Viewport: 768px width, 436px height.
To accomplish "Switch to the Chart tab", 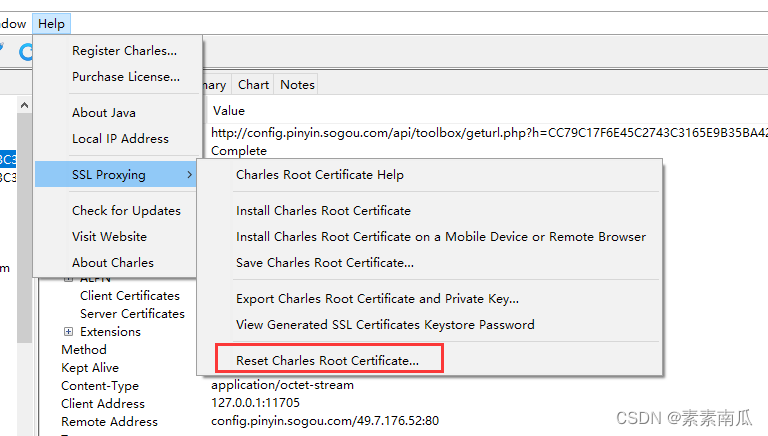I will (253, 85).
